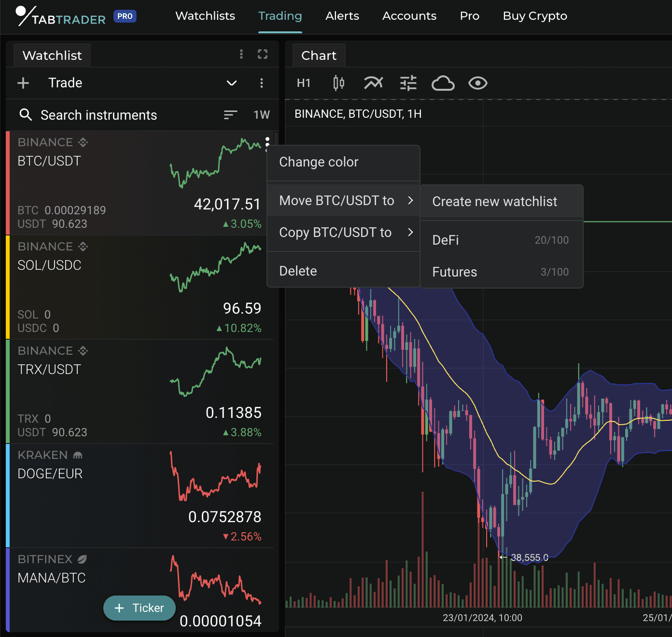Select the SOL/USDC instrument name
Screen dimensions: 672x637
pyautogui.click(x=49, y=265)
